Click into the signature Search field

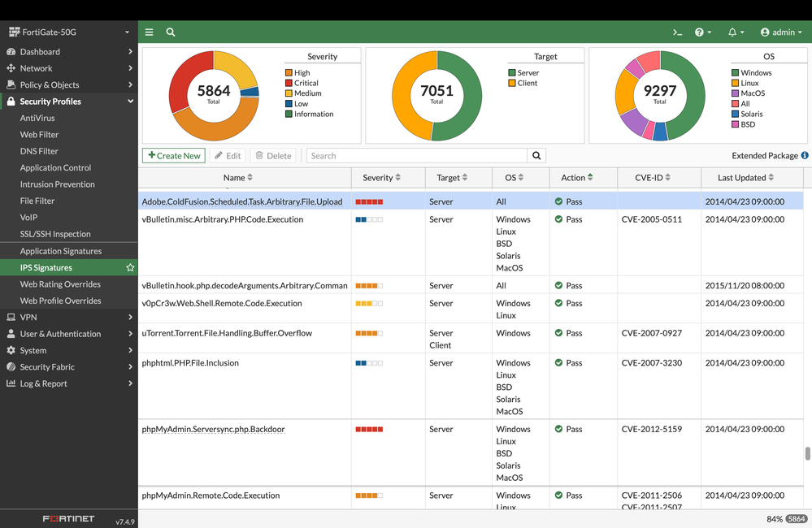click(x=416, y=156)
